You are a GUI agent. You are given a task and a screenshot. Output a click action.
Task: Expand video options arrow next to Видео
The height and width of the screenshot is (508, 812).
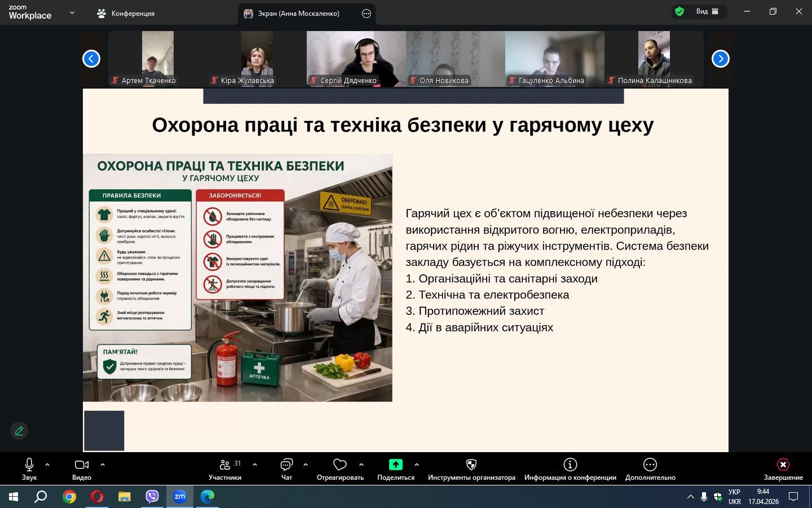tap(103, 465)
